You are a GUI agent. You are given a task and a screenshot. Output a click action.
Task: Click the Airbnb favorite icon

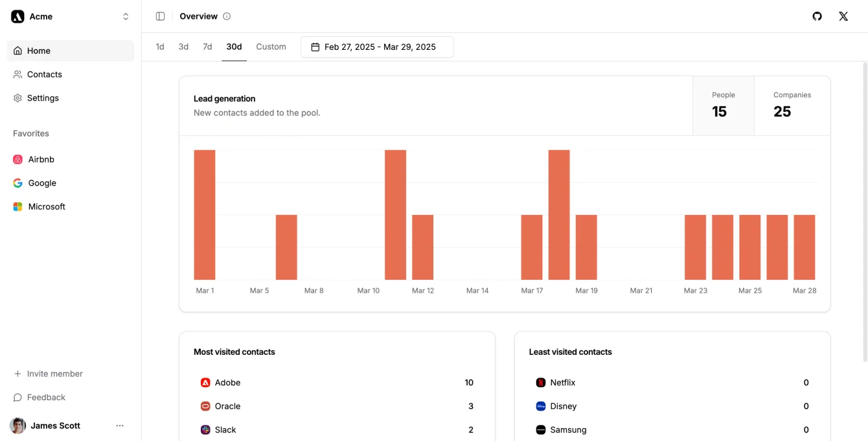[x=17, y=159]
